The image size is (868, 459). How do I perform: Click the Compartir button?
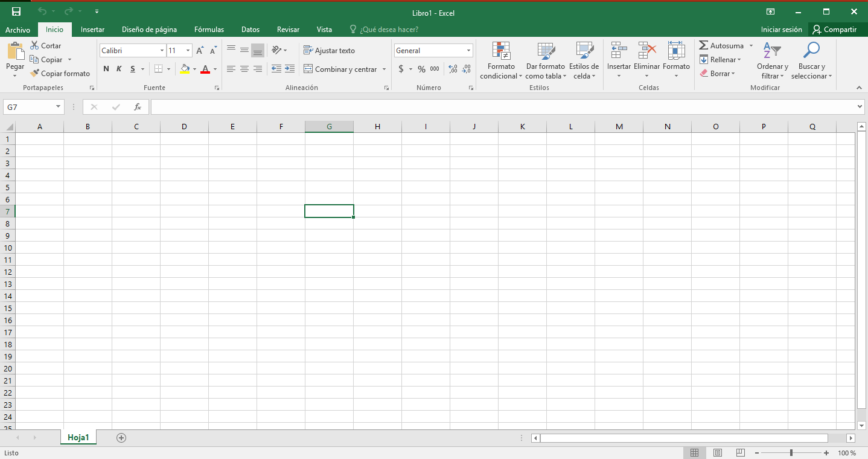835,30
